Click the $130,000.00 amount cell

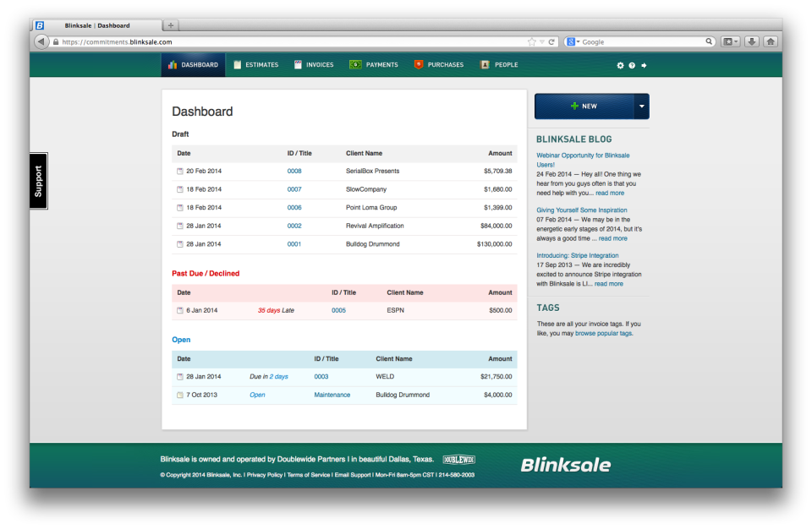[x=494, y=244]
